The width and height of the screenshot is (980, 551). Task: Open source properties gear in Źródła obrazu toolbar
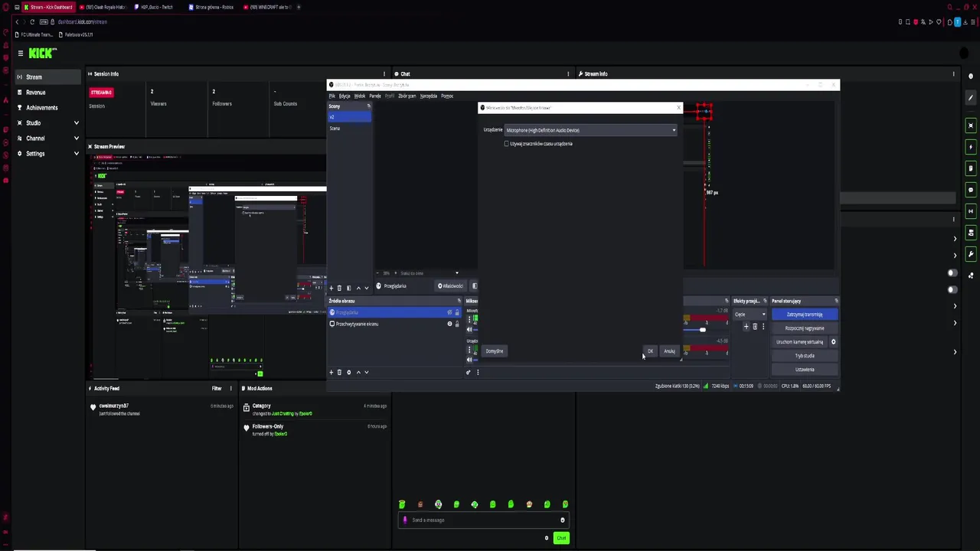349,373
